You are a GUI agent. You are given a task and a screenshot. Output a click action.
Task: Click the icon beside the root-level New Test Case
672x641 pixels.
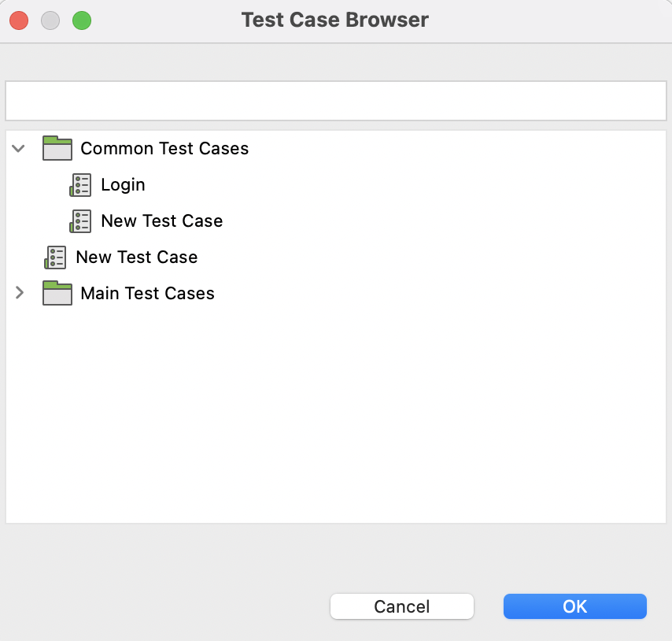(55, 257)
